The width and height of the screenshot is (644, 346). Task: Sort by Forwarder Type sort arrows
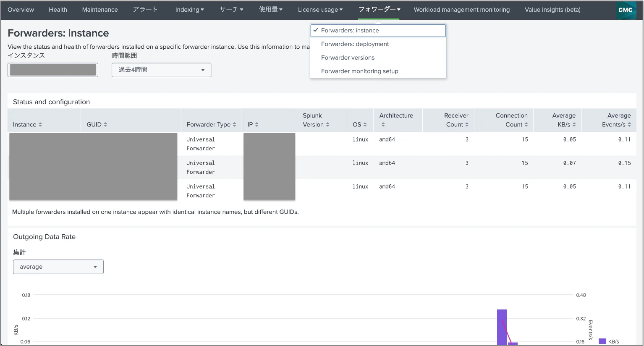[234, 125]
